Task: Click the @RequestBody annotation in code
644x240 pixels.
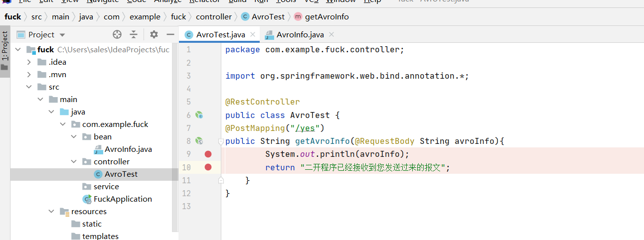Action: tap(385, 141)
